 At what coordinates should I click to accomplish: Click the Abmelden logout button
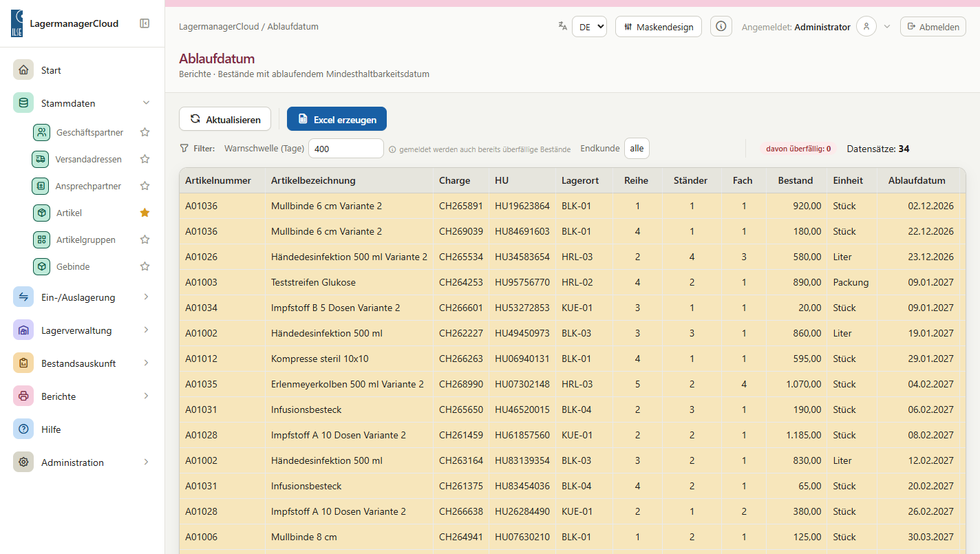point(933,27)
